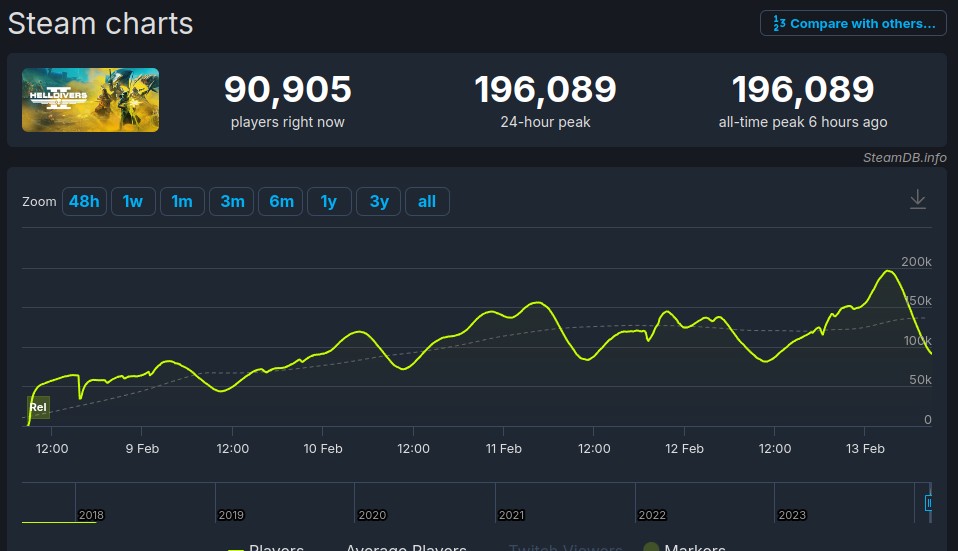The width and height of the screenshot is (958, 551).
Task: Grab the navigator range handle at right
Action: [x=928, y=503]
